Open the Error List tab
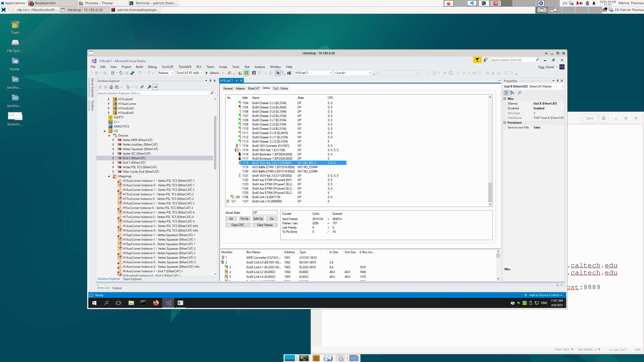This screenshot has width=644, height=362. tap(103, 288)
